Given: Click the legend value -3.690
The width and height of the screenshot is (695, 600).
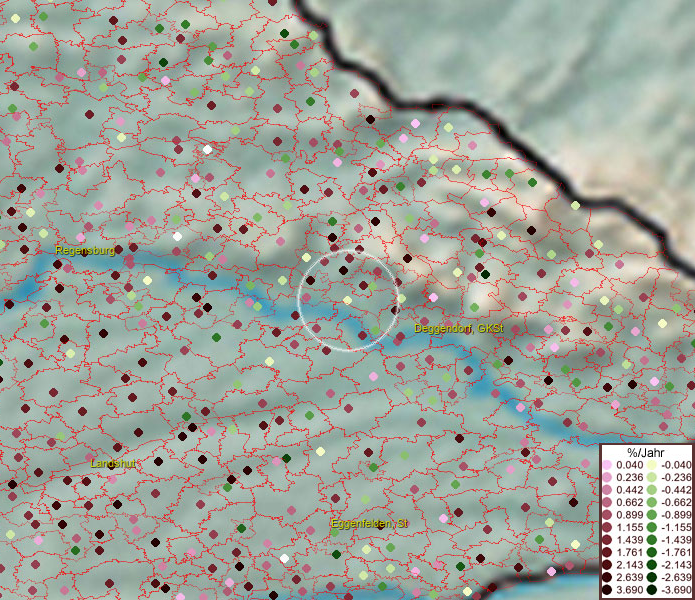Looking at the screenshot, I should (676, 590).
